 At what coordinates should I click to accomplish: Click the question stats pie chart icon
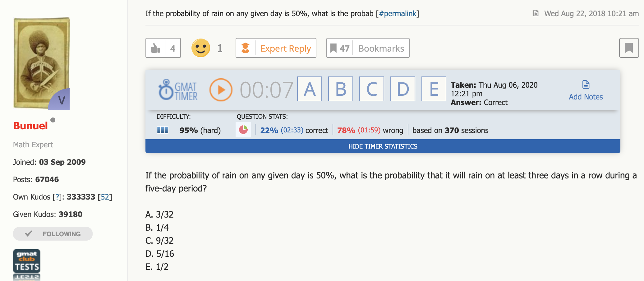pos(243,130)
